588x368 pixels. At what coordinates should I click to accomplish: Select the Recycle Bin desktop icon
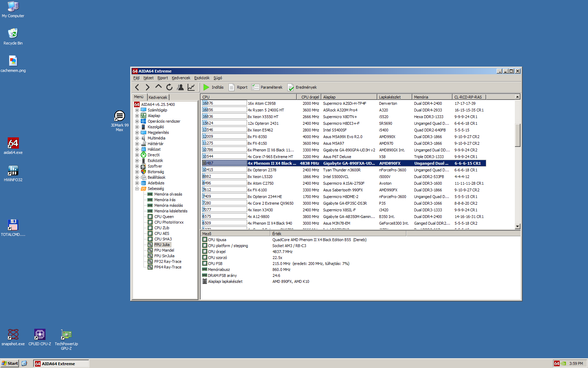(13, 37)
